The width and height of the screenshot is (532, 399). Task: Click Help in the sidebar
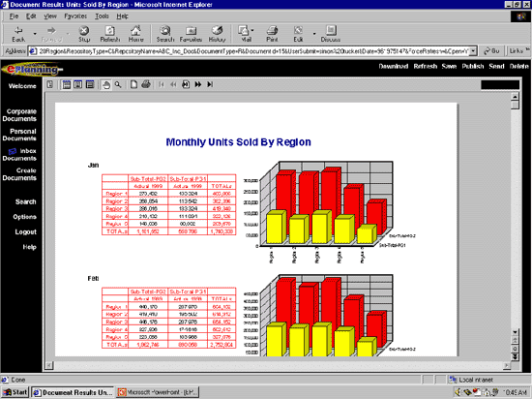pyautogui.click(x=30, y=247)
